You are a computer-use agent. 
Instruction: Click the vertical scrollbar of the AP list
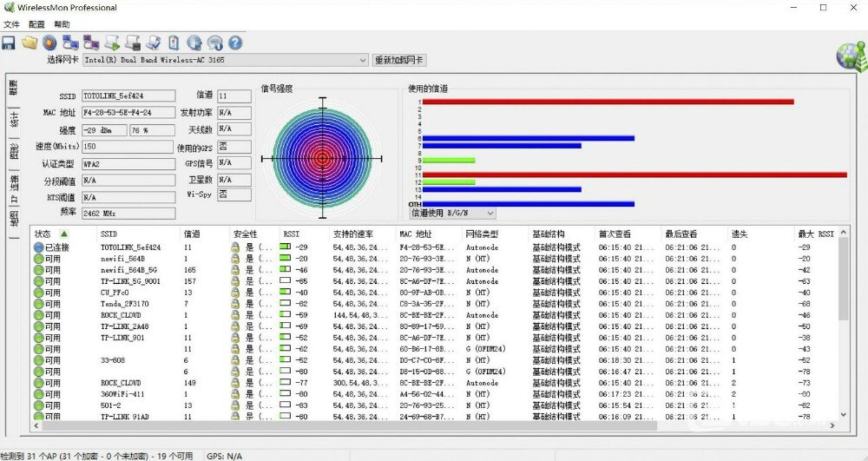click(x=844, y=279)
